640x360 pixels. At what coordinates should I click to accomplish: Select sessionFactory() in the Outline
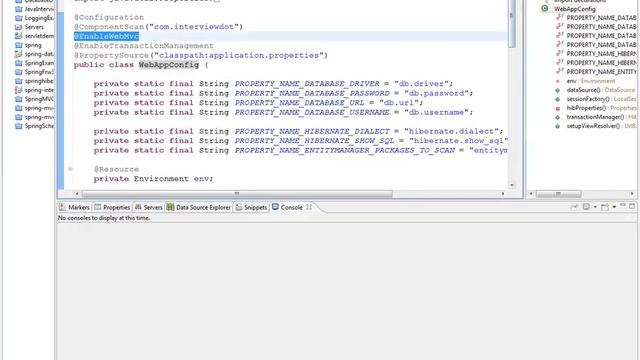coord(601,99)
